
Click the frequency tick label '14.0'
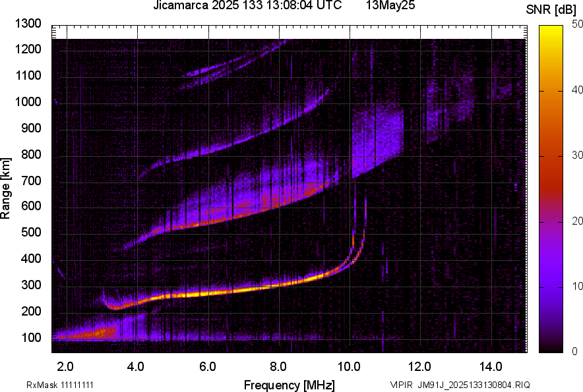pos(491,367)
